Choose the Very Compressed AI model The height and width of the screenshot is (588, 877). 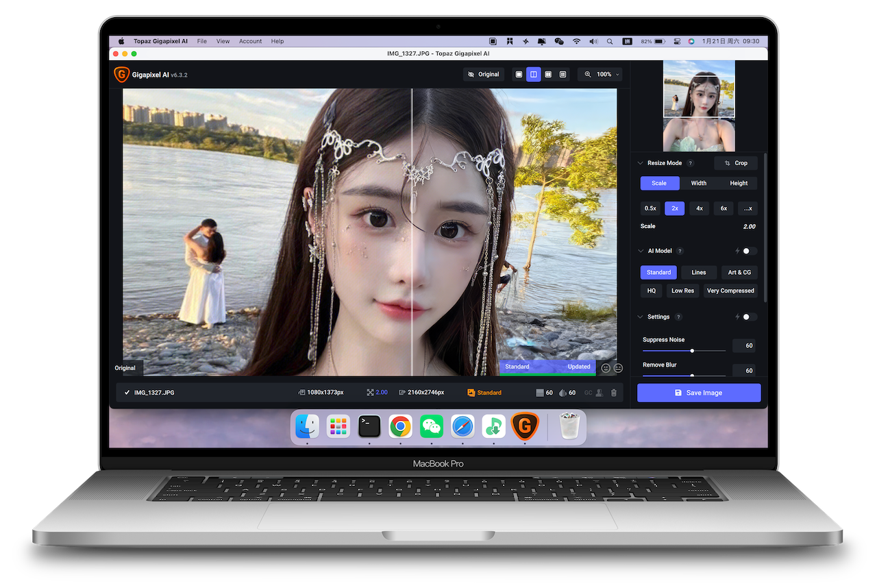[x=730, y=291]
